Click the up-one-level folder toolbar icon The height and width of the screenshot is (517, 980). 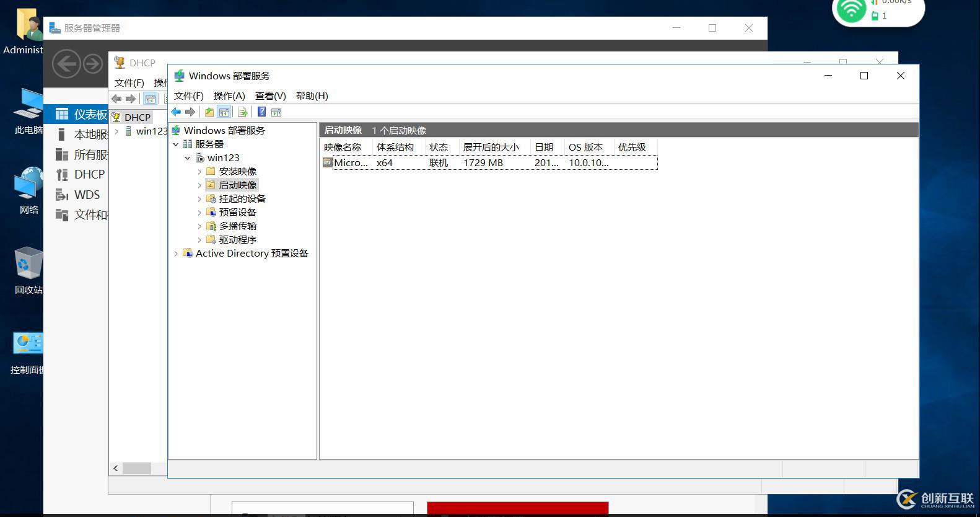[209, 112]
